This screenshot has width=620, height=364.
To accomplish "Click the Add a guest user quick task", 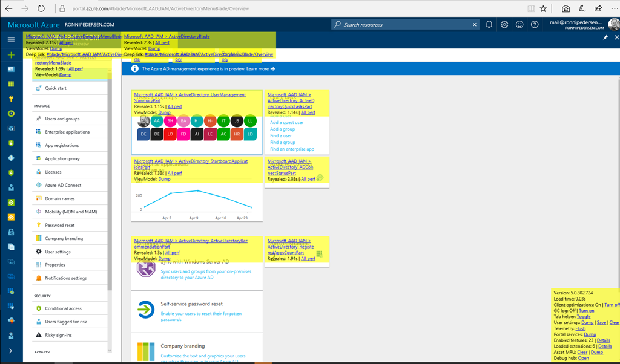I will 286,122.
